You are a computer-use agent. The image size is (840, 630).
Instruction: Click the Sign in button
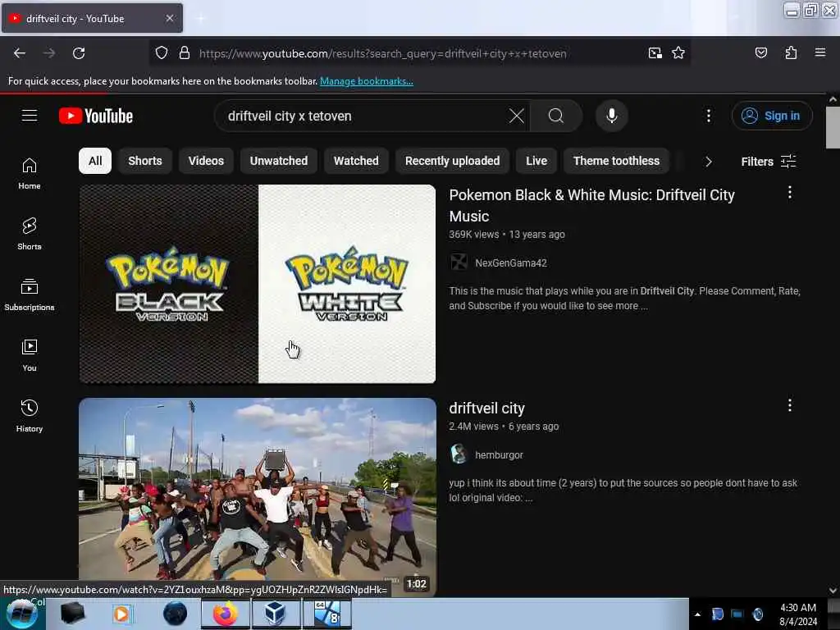coord(772,116)
